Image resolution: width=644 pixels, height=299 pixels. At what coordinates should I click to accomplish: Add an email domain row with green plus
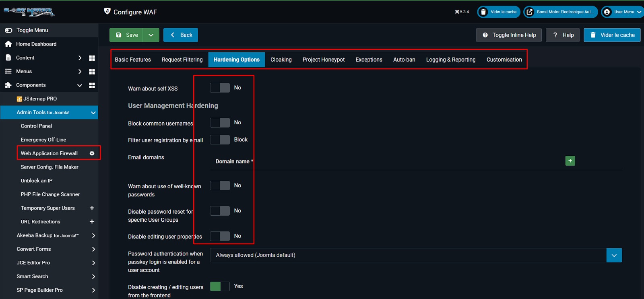point(570,161)
